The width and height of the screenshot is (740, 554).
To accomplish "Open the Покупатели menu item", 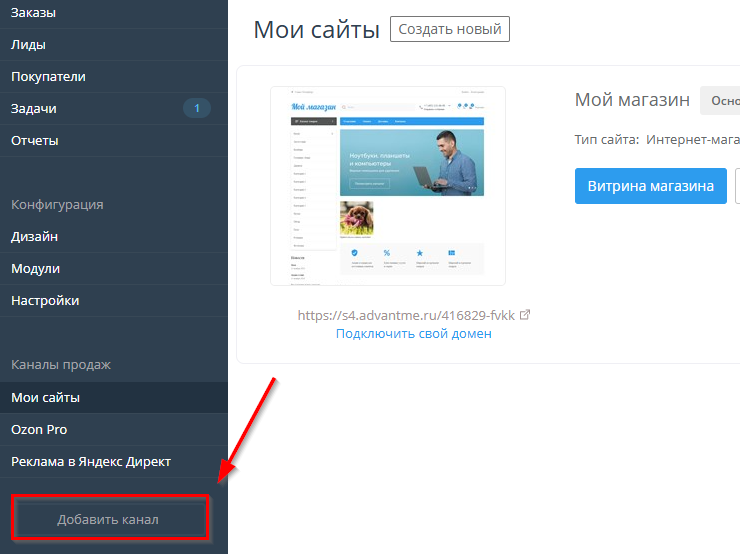I will pyautogui.click(x=48, y=77).
